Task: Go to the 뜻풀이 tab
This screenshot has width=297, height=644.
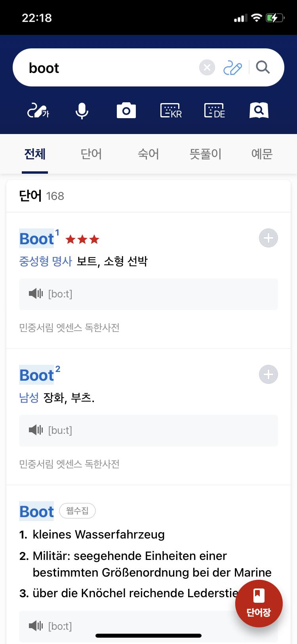Action: (x=205, y=154)
